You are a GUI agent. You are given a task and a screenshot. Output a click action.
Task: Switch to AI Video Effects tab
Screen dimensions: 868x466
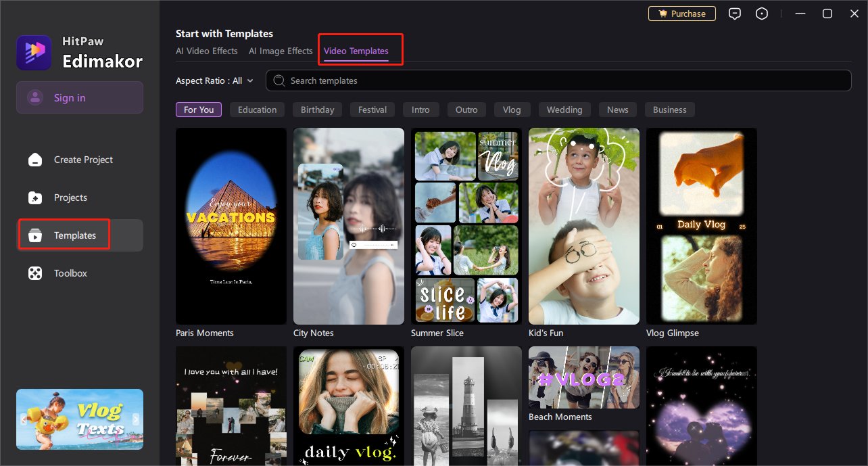(206, 51)
